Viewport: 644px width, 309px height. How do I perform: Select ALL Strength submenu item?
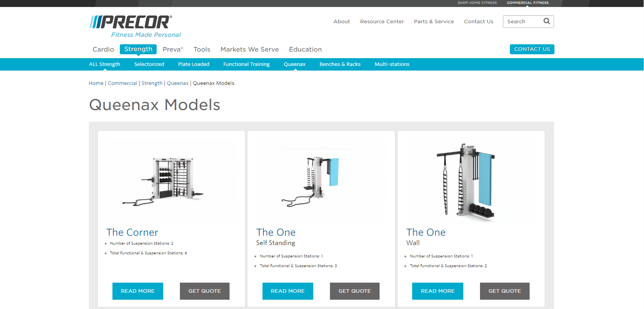point(104,64)
